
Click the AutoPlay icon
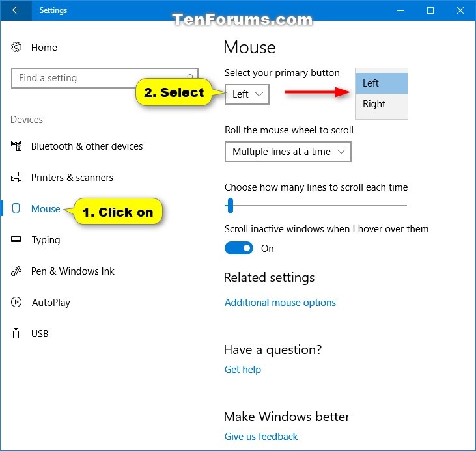[x=16, y=302]
